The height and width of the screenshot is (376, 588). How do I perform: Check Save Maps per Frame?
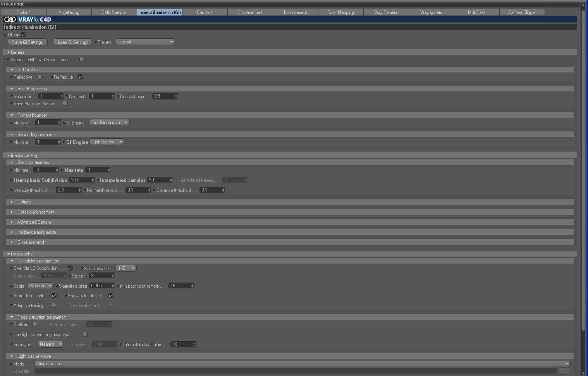click(x=65, y=103)
